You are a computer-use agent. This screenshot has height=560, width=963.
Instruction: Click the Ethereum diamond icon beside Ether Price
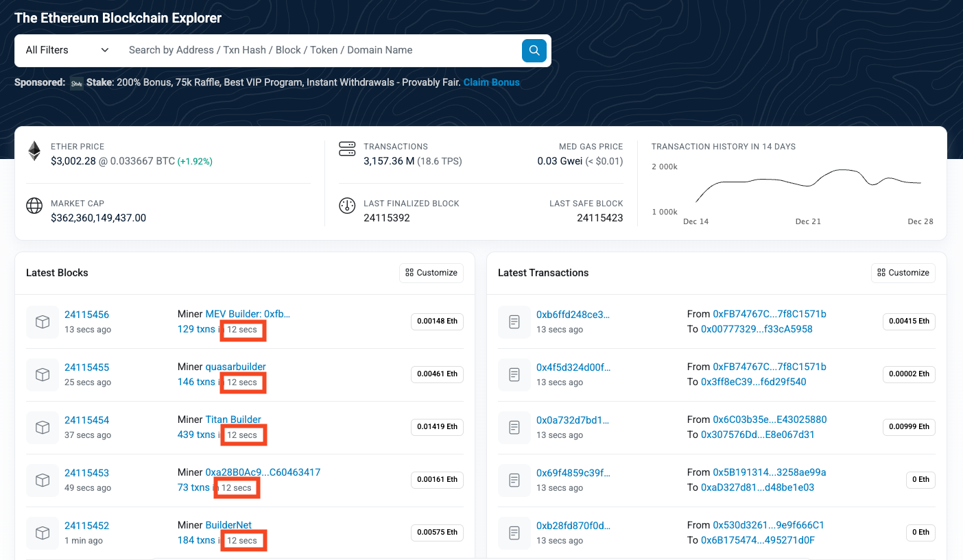coord(34,151)
